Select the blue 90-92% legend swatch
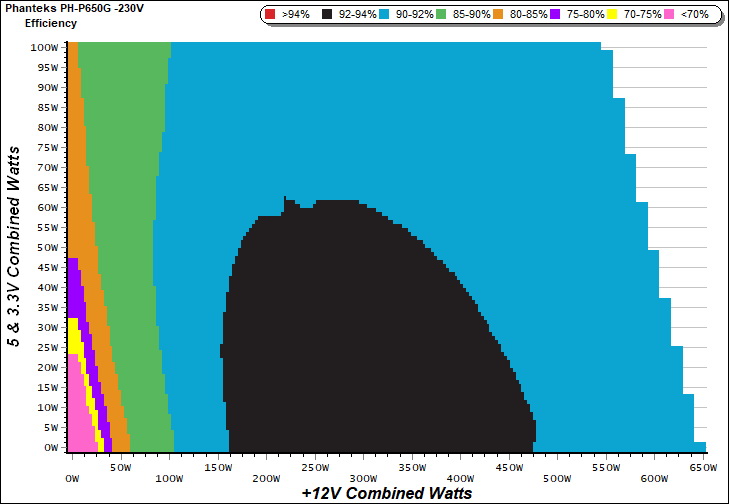Screen dimensions: 729x504 [386, 15]
